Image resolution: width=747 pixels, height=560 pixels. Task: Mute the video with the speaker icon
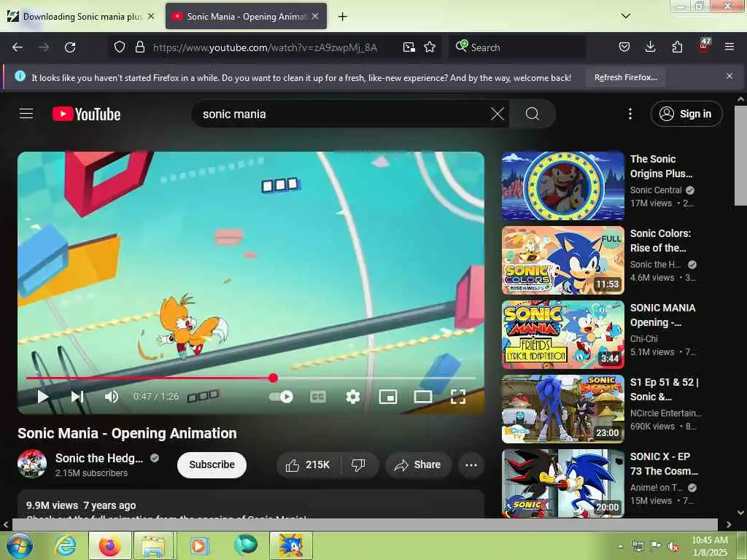112,396
